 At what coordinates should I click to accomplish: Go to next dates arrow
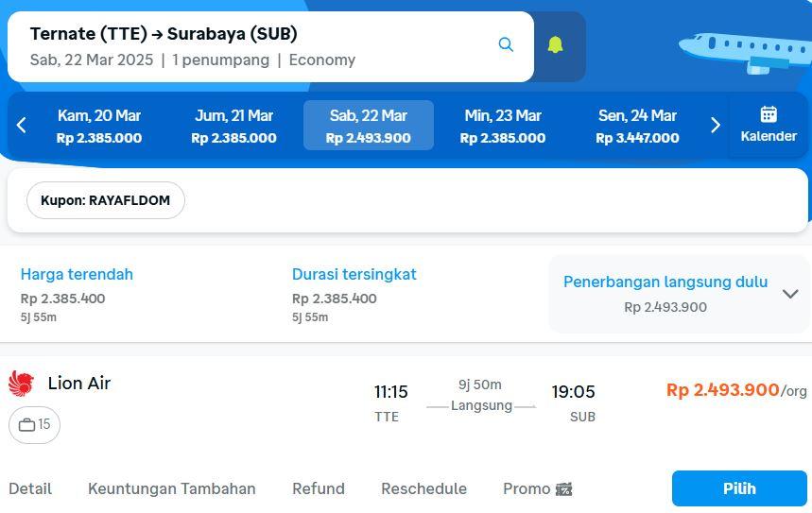[x=715, y=125]
